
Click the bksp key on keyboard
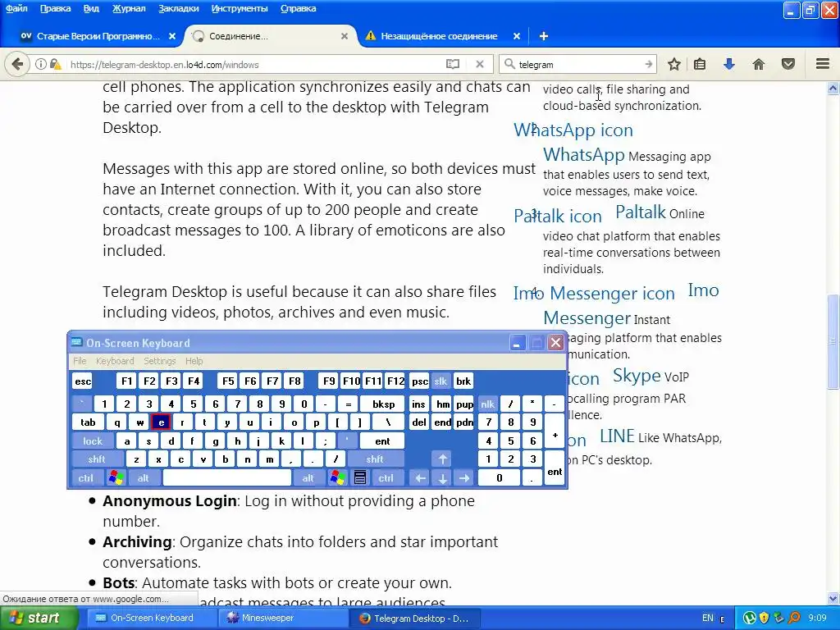tap(384, 404)
